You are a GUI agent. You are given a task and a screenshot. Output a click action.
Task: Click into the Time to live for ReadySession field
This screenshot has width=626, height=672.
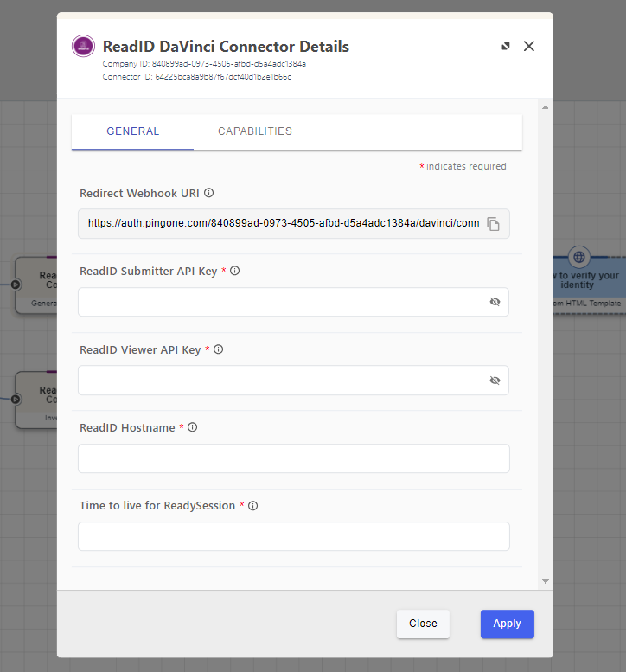[293, 536]
